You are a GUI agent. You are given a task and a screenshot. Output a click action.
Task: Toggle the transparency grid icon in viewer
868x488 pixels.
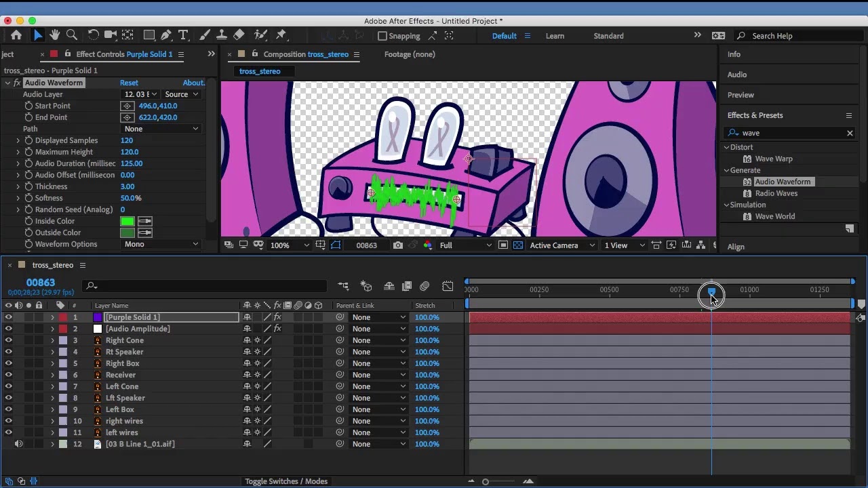(518, 245)
